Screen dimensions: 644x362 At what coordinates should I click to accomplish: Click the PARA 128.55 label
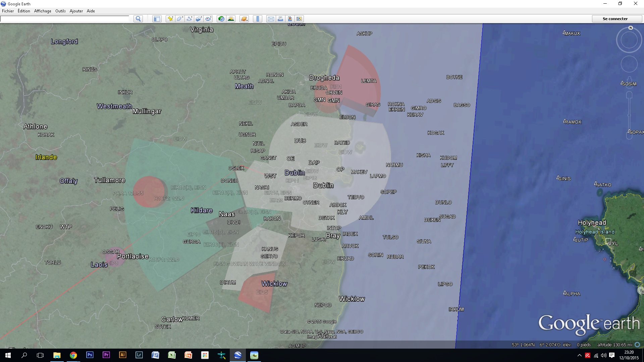point(128,193)
